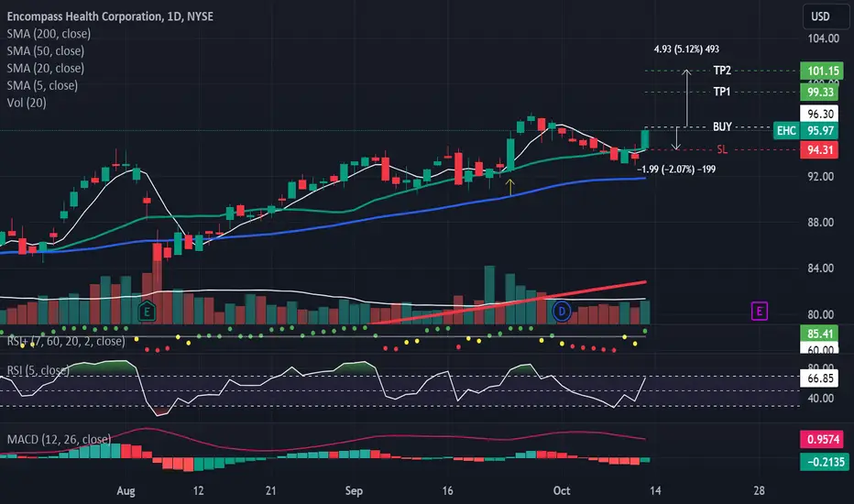Click the green earnings E marker near August

click(147, 312)
